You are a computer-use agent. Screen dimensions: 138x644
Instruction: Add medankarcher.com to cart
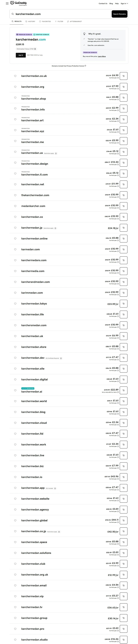[123, 206]
